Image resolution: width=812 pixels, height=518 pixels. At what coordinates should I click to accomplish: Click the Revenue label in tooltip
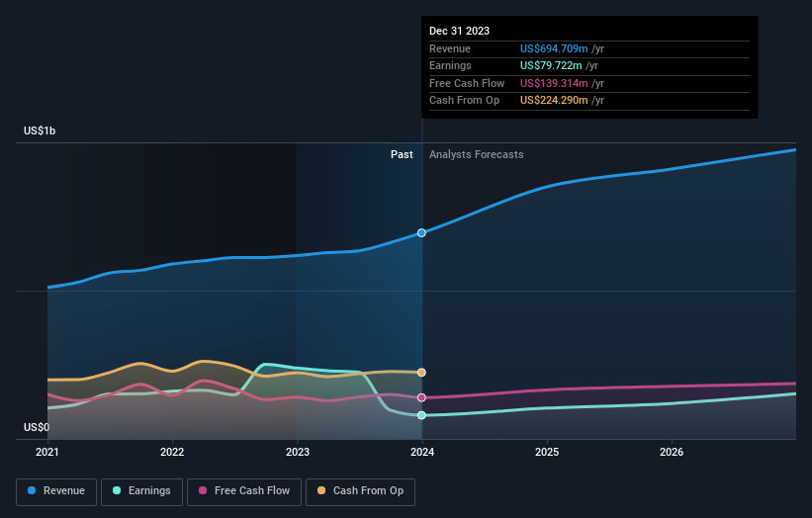pos(449,48)
